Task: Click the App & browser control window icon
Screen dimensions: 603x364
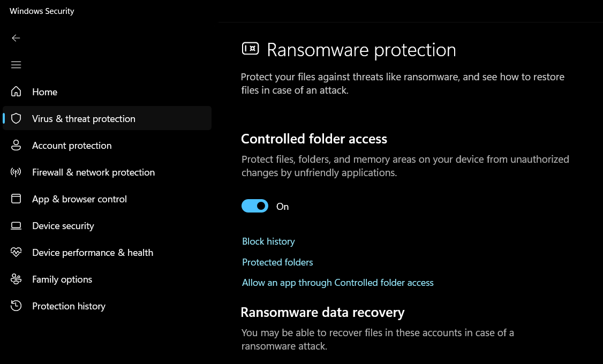Action: click(16, 199)
